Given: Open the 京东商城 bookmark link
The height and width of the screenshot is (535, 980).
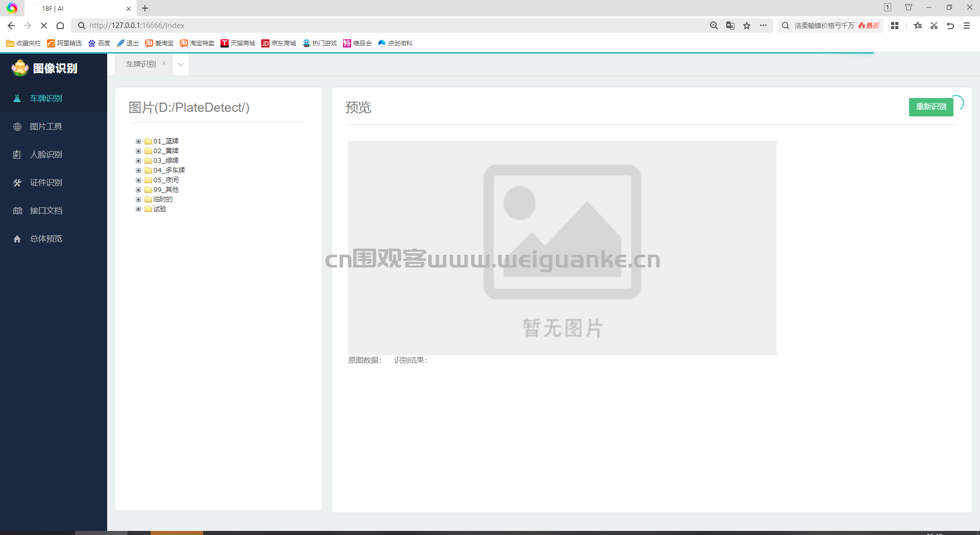Looking at the screenshot, I should point(279,43).
